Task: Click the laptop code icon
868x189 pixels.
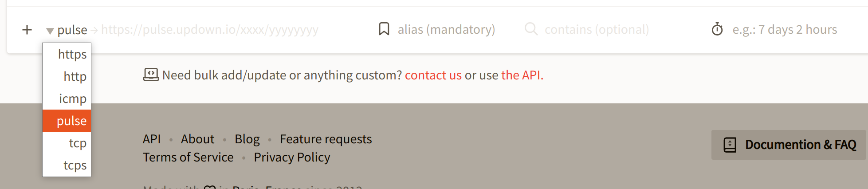Action: (150, 75)
